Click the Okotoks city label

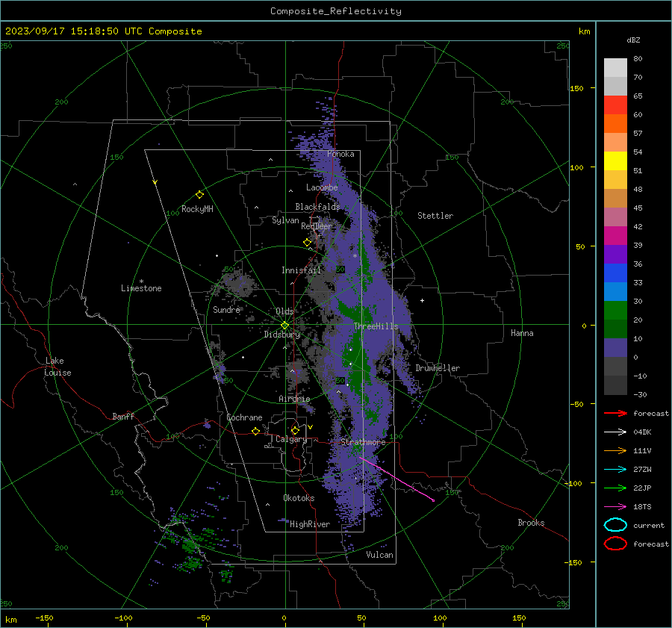(x=299, y=498)
